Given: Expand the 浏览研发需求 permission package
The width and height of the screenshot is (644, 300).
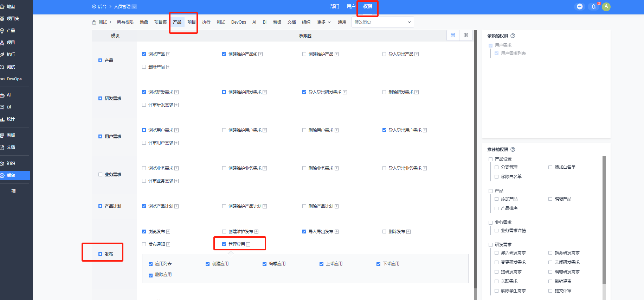Looking at the screenshot, I should (x=176, y=92).
